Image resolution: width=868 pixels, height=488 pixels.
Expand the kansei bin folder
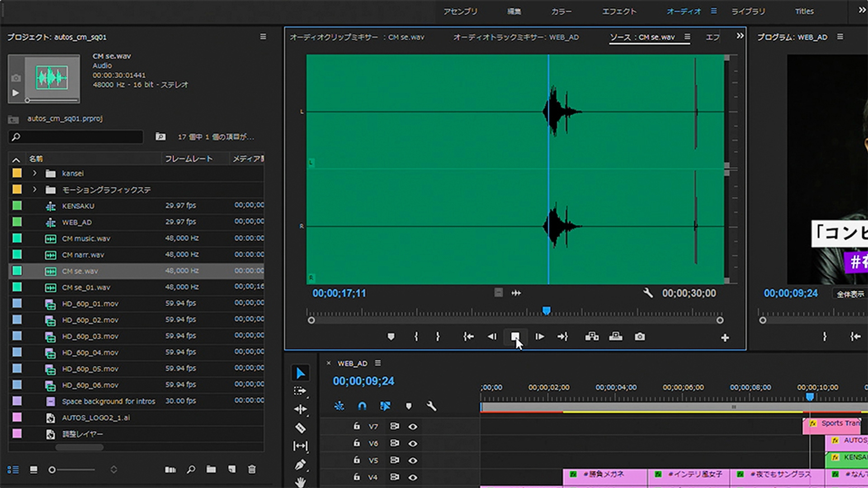coord(34,173)
